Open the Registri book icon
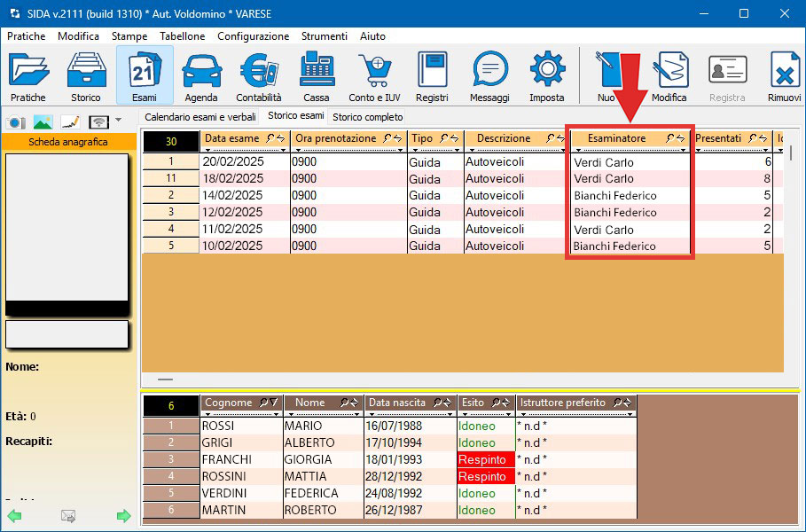The image size is (806, 532). click(x=432, y=75)
